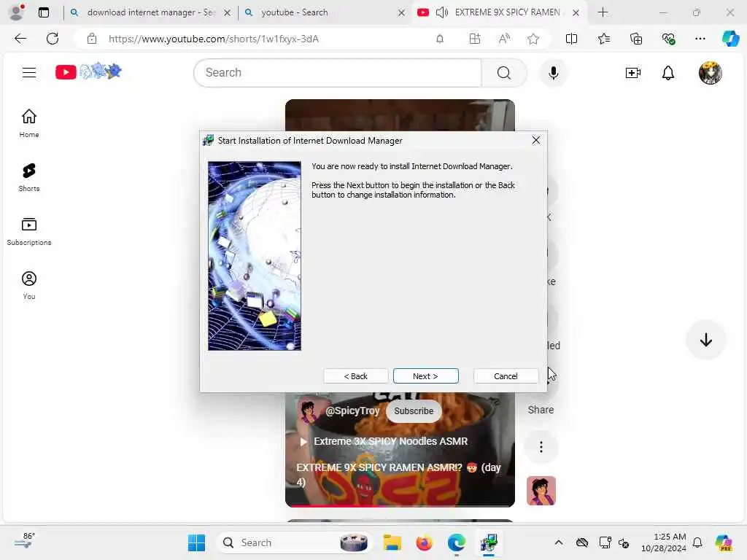
Task: Open the YouTube account avatar menu
Action: click(x=710, y=73)
